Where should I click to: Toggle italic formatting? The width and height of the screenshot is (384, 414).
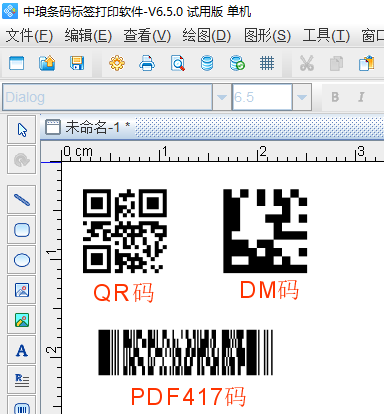point(361,97)
